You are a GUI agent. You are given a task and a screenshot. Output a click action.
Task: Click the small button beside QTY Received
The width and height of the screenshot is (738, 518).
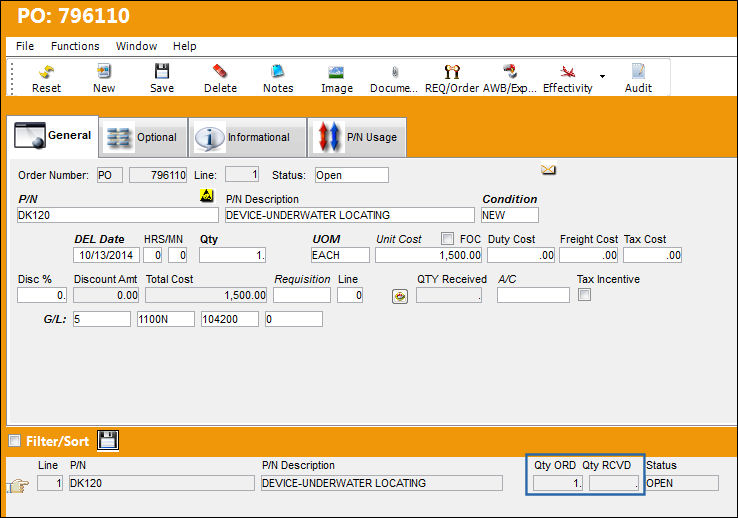point(400,296)
